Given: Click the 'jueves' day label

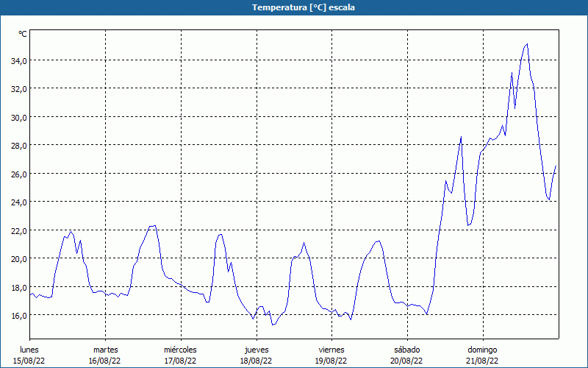Looking at the screenshot, I should tap(257, 350).
